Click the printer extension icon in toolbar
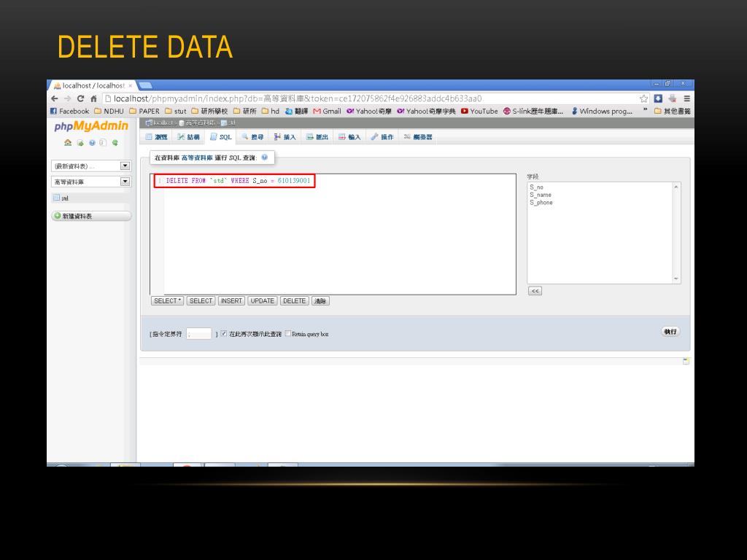Image resolution: width=747 pixels, height=560 pixels. tap(672, 98)
